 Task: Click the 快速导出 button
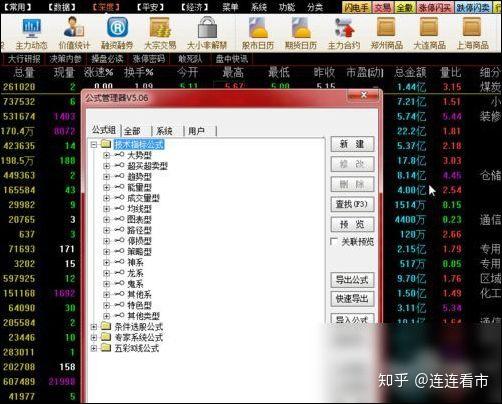(352, 299)
